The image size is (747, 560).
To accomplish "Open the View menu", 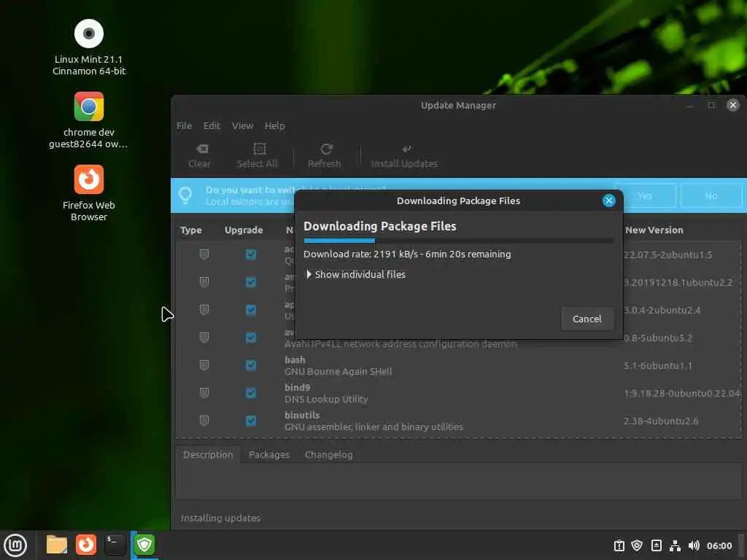I will coord(242,125).
